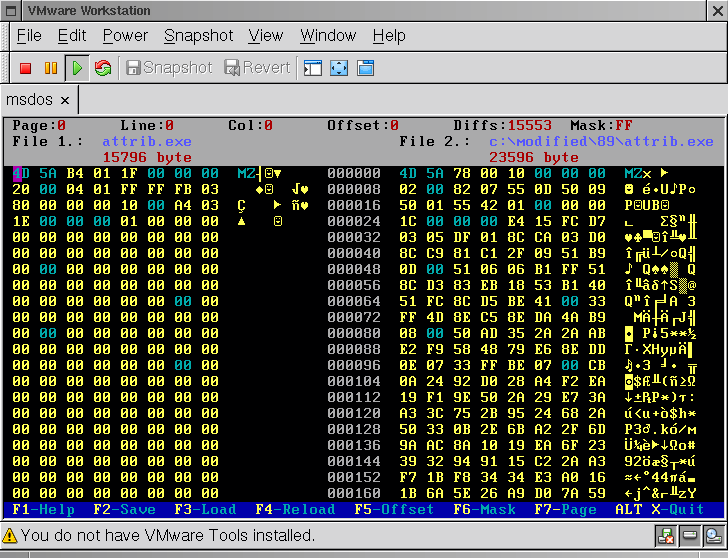The image size is (728, 558).
Task: Toggle the sidebar view icon
Action: point(313,68)
